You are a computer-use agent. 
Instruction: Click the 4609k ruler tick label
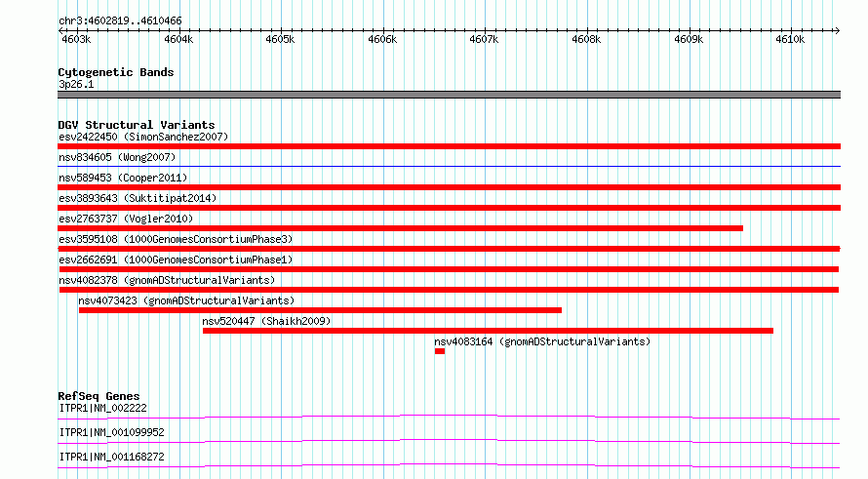click(689, 39)
